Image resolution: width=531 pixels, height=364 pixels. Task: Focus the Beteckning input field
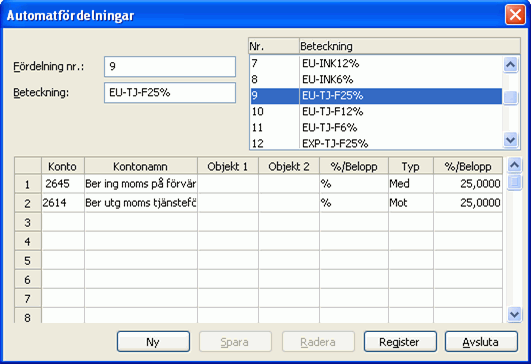(170, 92)
